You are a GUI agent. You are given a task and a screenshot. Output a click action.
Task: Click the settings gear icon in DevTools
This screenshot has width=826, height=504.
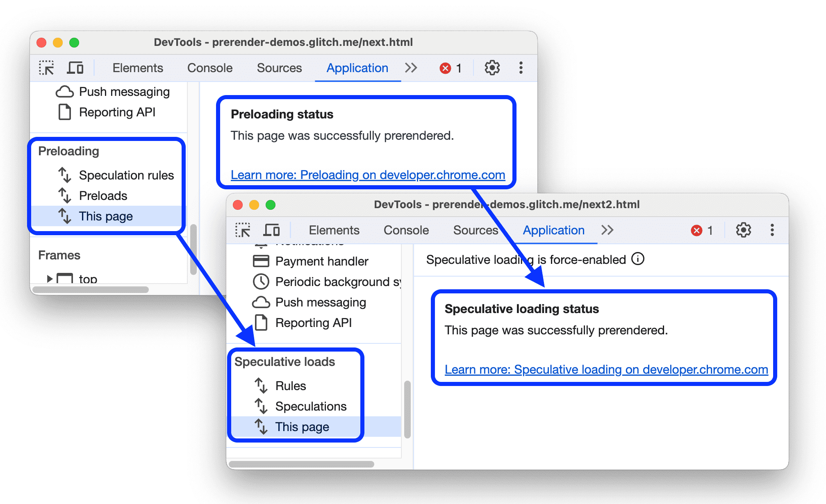coord(492,66)
